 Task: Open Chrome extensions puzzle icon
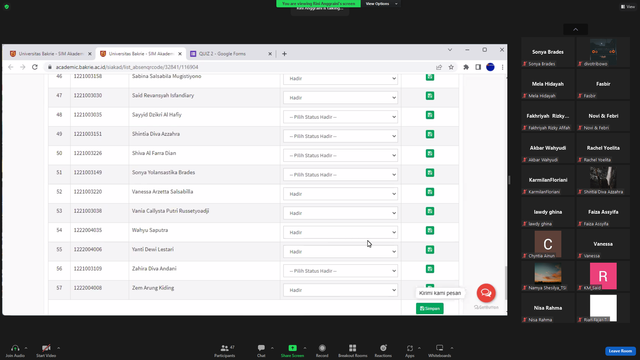coord(466,67)
